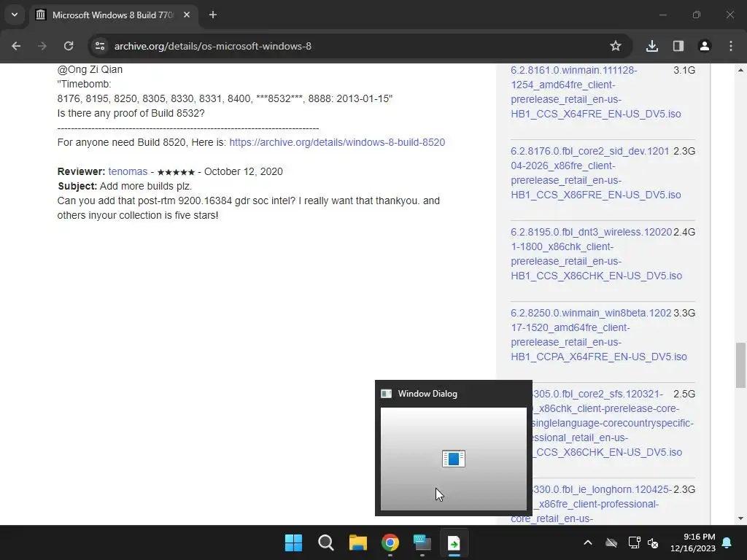Open a new tab with plus button
This screenshot has width=747, height=560.
tap(213, 15)
